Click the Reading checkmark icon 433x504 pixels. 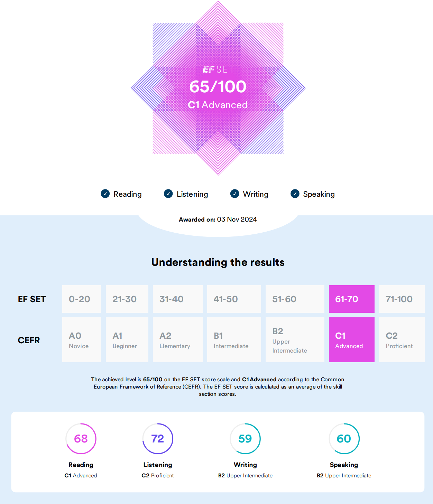(x=105, y=194)
